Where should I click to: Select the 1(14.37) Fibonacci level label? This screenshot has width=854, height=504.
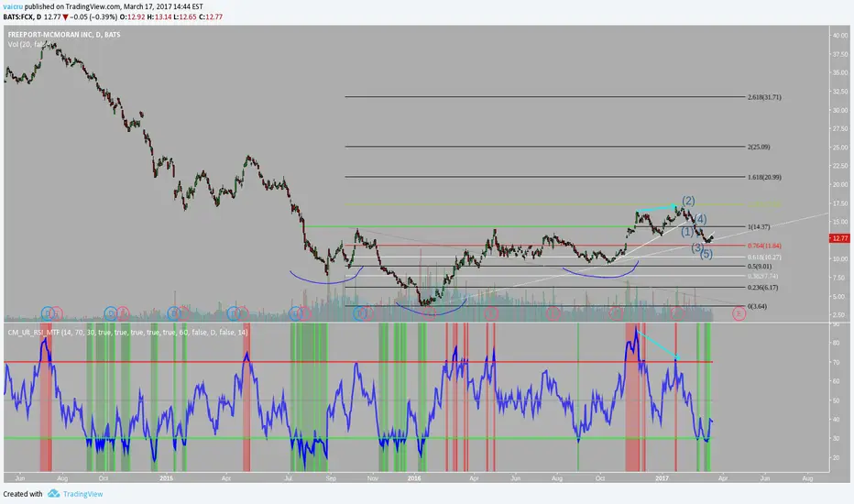tap(759, 226)
